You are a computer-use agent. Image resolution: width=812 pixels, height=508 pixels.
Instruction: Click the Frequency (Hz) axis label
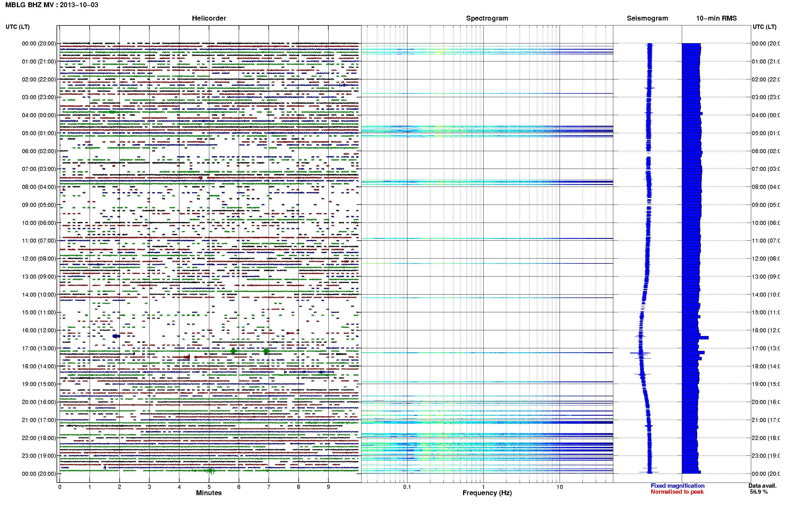[487, 493]
